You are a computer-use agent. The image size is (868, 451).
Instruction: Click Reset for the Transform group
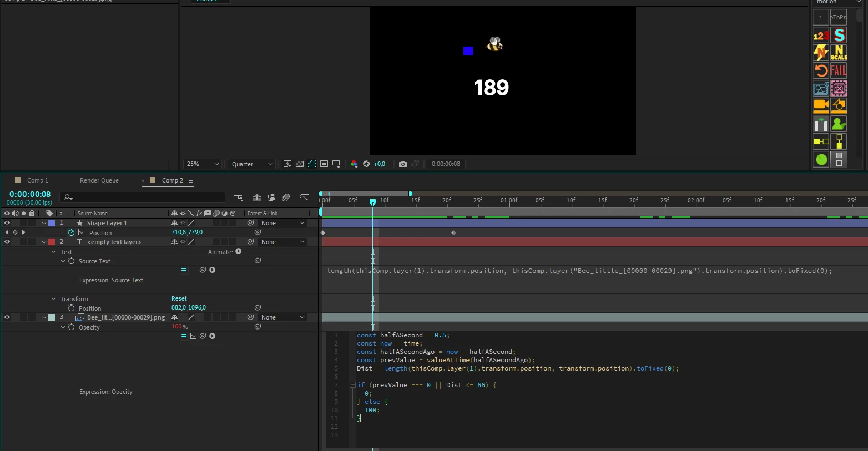[179, 298]
